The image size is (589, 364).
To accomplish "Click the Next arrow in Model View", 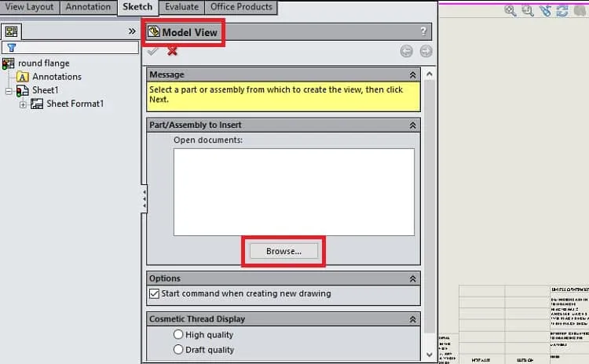I will point(426,51).
